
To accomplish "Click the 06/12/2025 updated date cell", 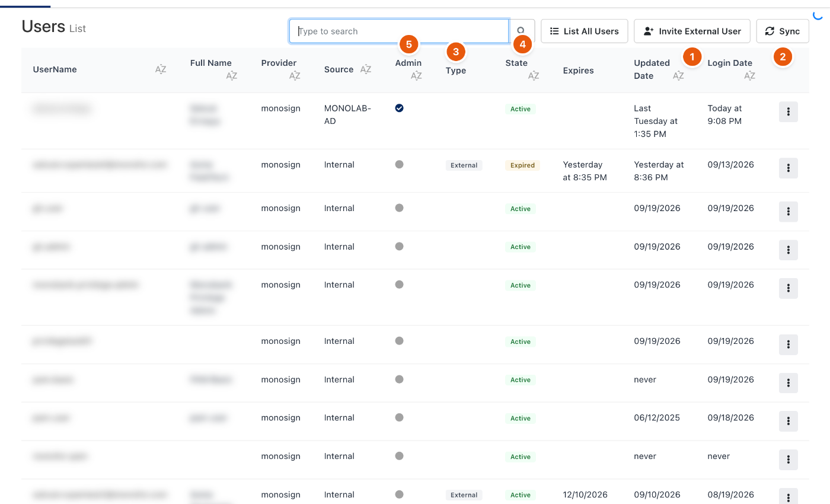I will coord(657,417).
